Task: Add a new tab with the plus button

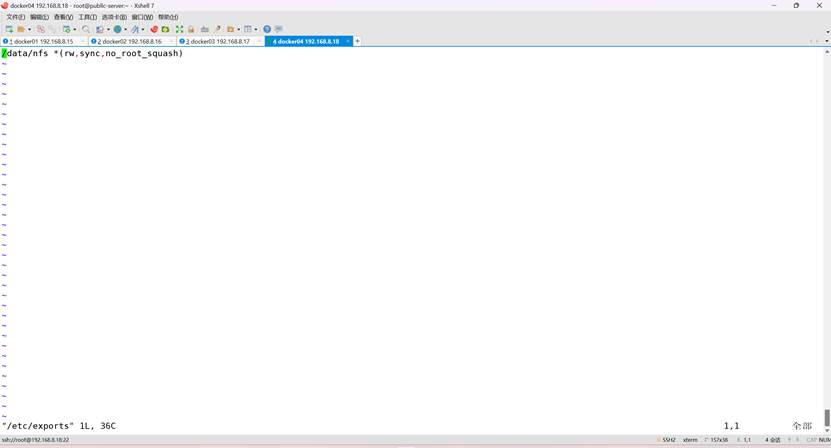Action: tap(358, 41)
